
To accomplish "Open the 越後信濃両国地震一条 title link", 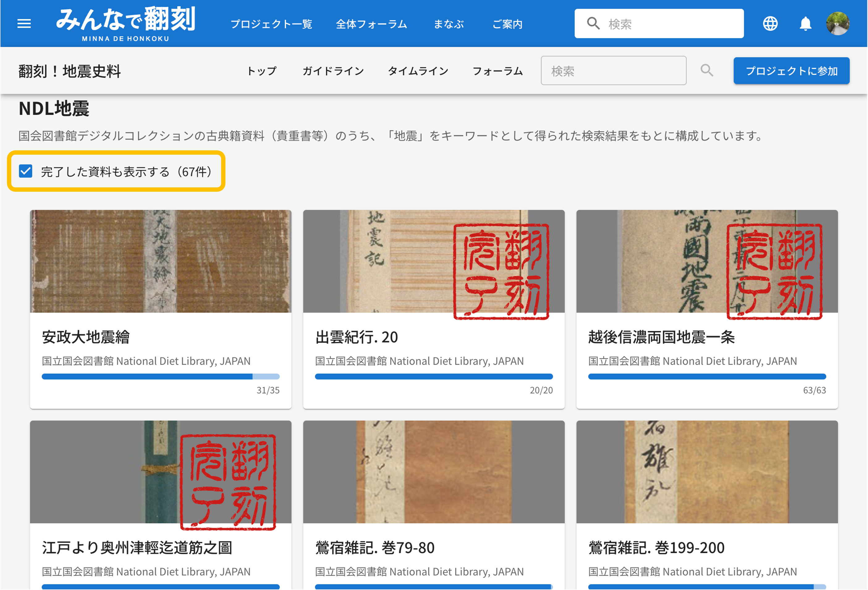I will 661,337.
